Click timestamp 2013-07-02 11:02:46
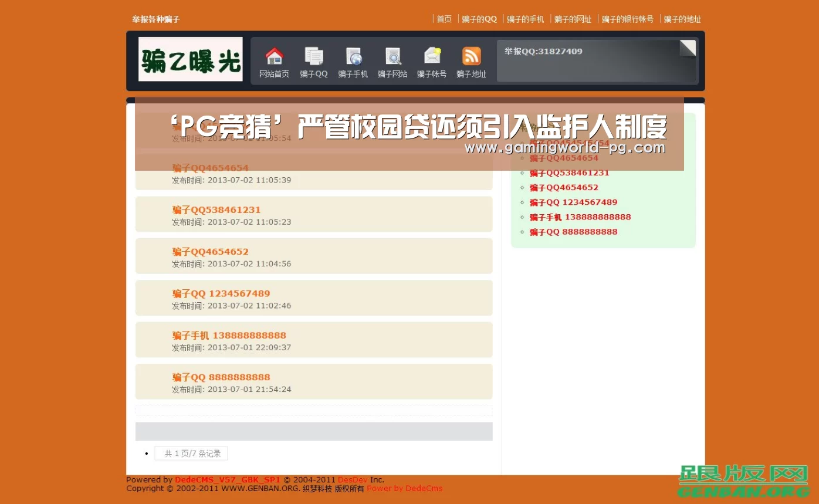 [x=249, y=306]
